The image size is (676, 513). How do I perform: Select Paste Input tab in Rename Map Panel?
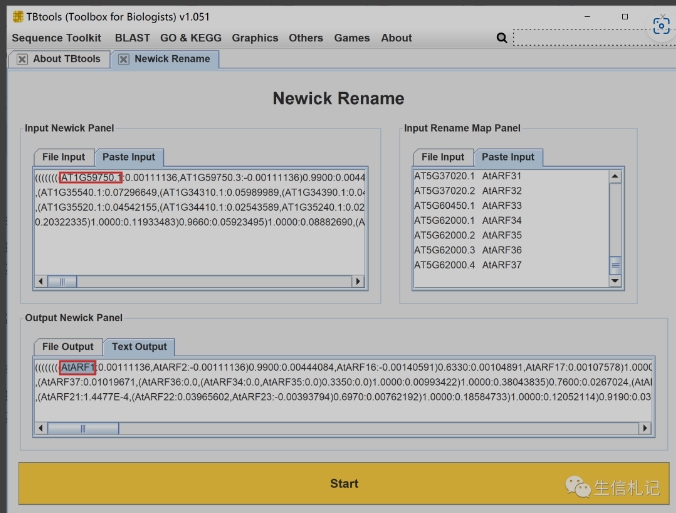508,157
